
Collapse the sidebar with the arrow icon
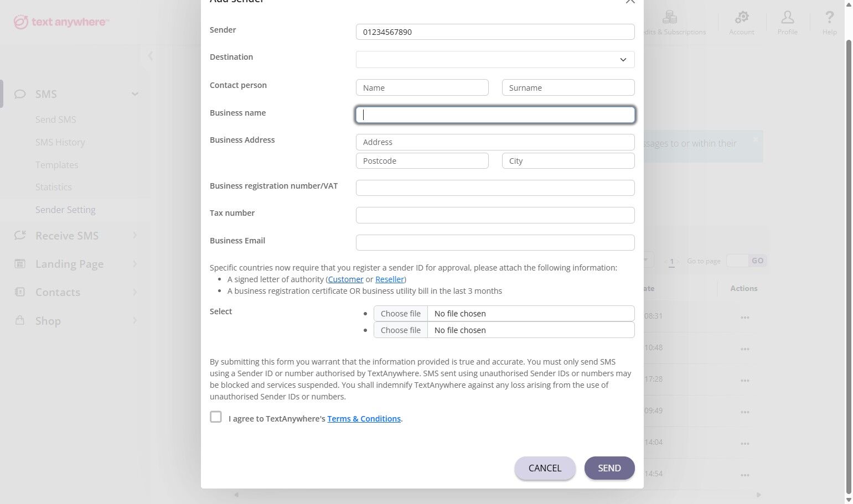tap(150, 55)
